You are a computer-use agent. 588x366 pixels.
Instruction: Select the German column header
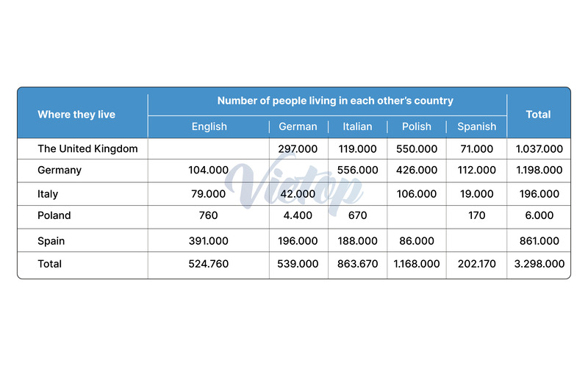click(298, 126)
